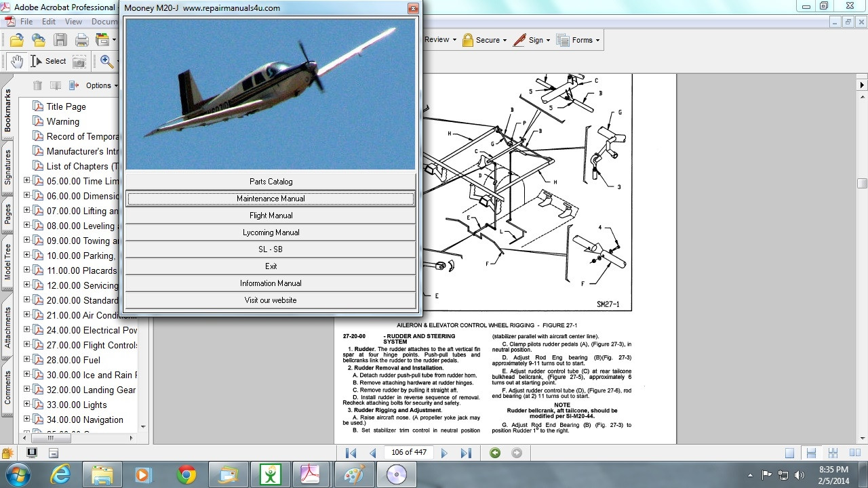Click the Maintenance Manual button

[x=271, y=199]
